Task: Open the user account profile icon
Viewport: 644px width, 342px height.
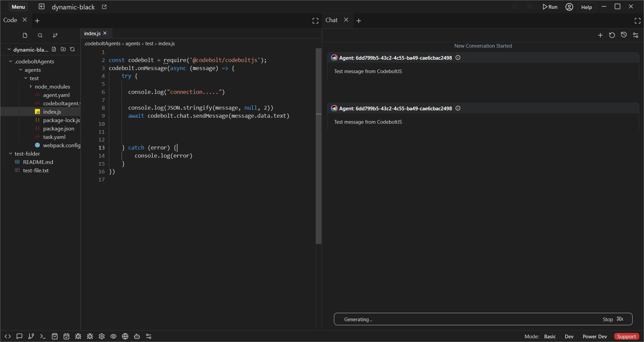Action: 569,7
